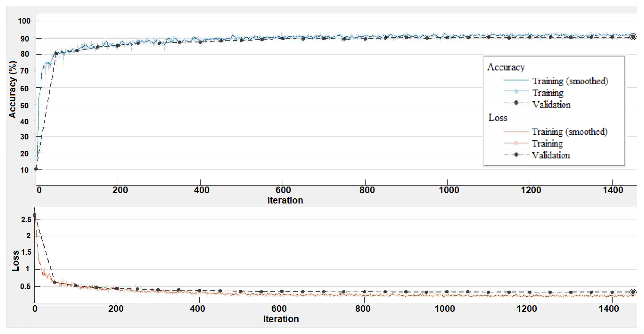Click the Validation marker icon in Accuracy legend
Image resolution: width=644 pixels, height=334 pixels.
516,103
